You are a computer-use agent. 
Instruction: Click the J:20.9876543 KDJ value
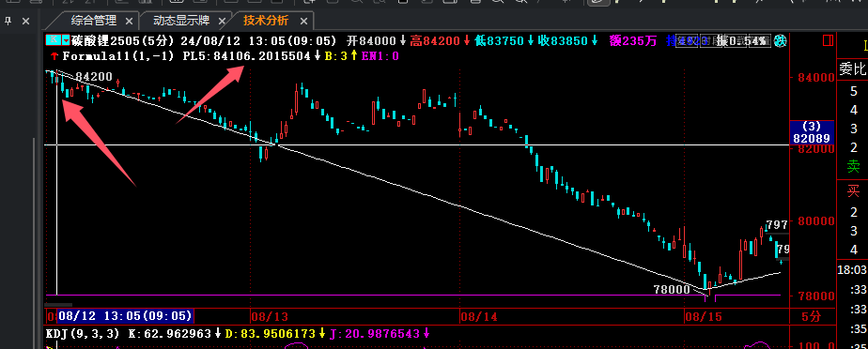[375, 333]
